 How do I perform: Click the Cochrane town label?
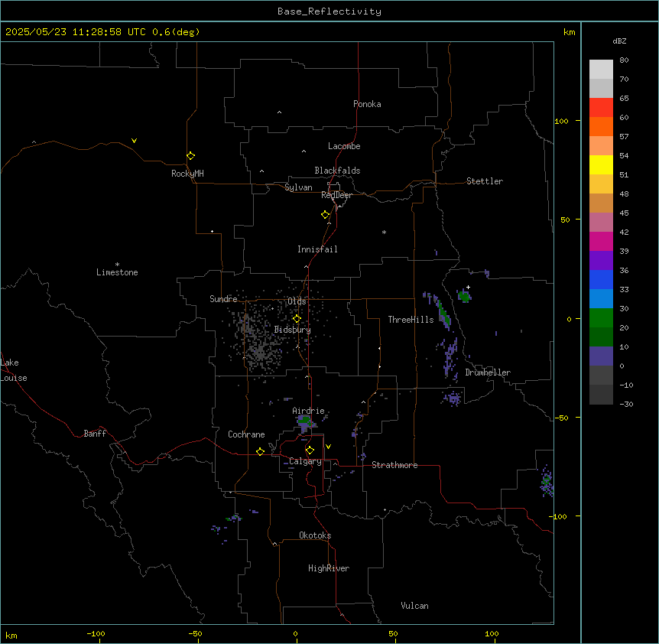pos(246,434)
